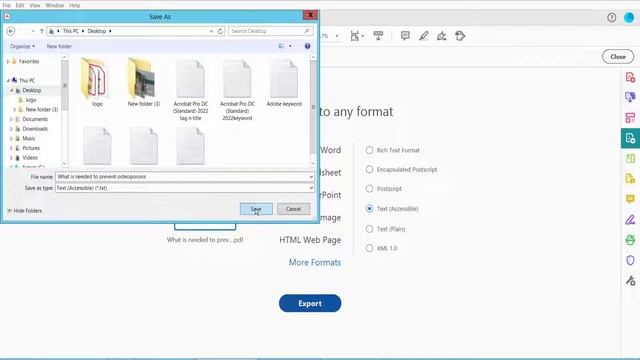Click the Up folder arrow in Save As dialog
Screen dimensions: 640x360
(x=42, y=31)
